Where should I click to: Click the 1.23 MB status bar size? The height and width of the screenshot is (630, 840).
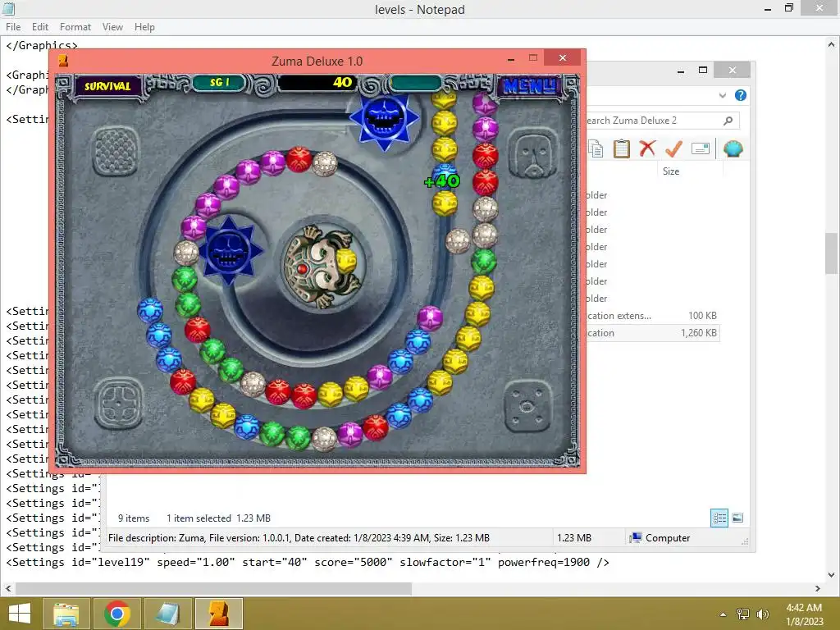tap(573, 538)
